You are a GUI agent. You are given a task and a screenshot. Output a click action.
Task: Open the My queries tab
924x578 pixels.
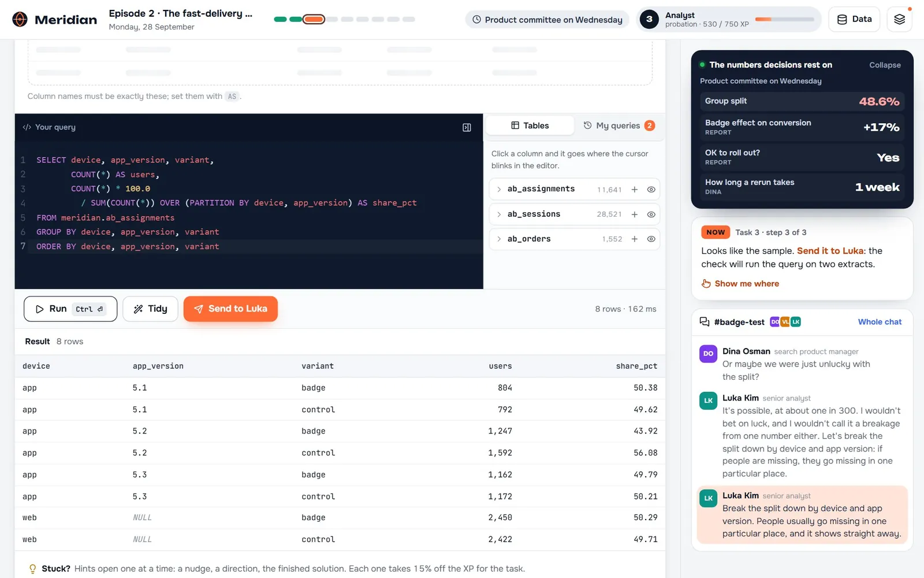tap(619, 125)
